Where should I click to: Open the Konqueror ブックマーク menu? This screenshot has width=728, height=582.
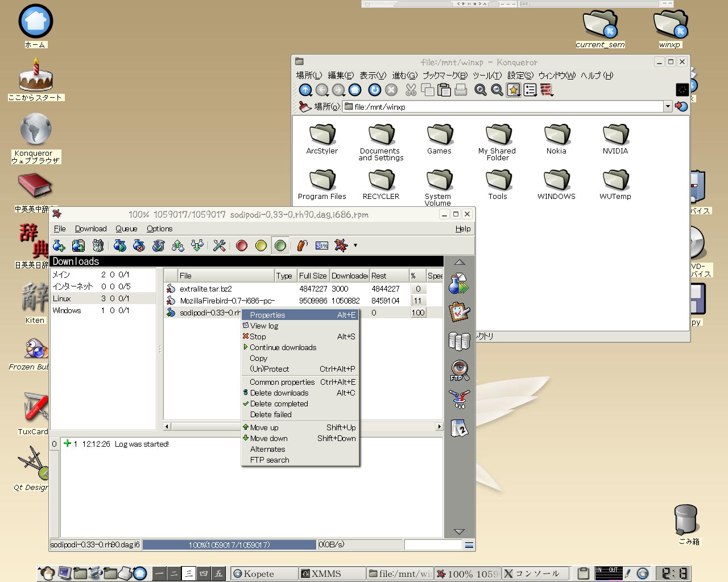(x=445, y=75)
